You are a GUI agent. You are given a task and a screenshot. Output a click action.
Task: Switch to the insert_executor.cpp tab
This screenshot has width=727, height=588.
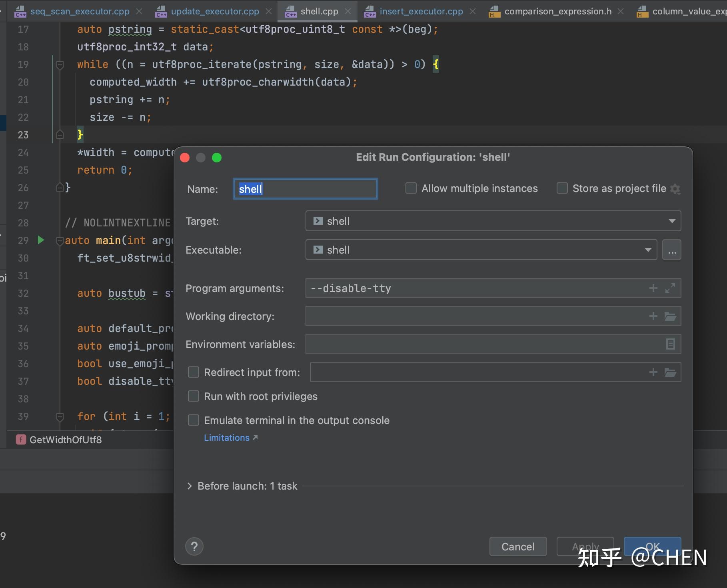coord(420,11)
